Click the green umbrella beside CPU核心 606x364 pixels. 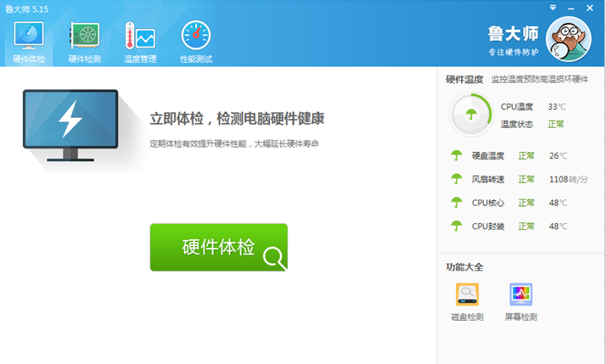point(457,203)
